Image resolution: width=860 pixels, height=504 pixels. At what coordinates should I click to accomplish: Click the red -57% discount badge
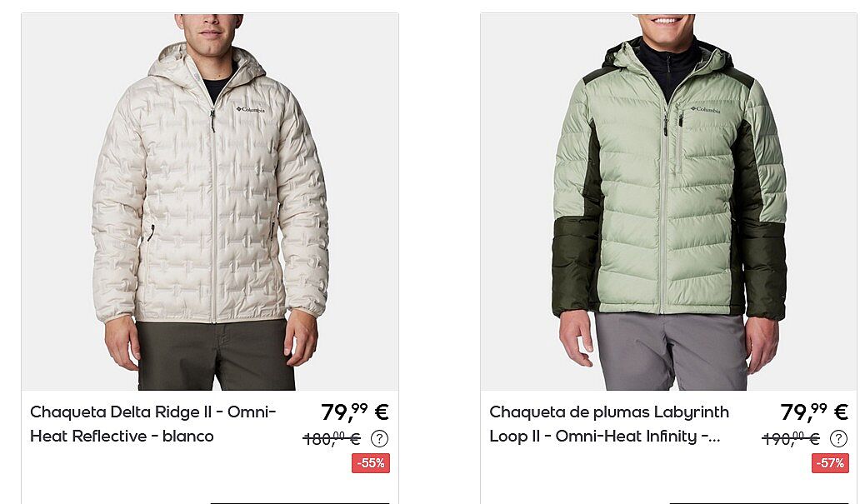point(830,463)
